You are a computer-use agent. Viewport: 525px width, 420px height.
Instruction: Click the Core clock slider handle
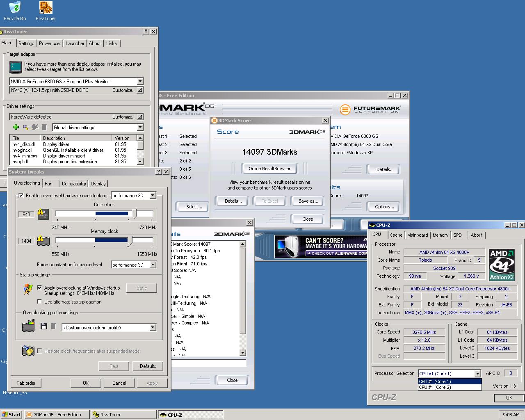(135, 214)
